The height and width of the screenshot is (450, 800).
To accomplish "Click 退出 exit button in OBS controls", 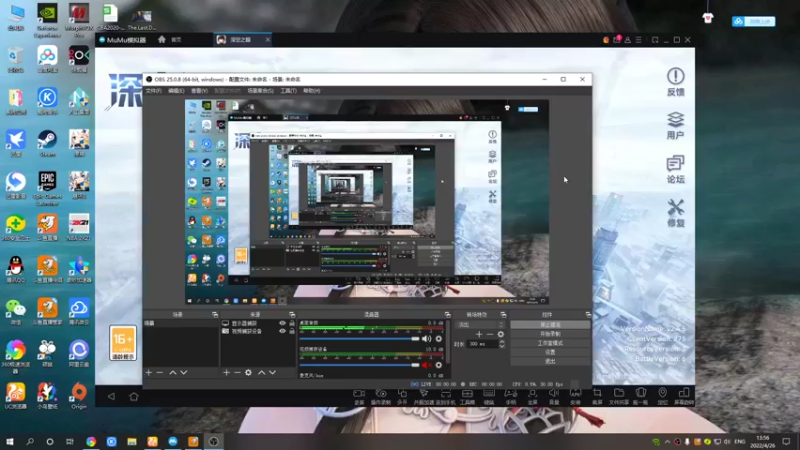I will coord(550,362).
